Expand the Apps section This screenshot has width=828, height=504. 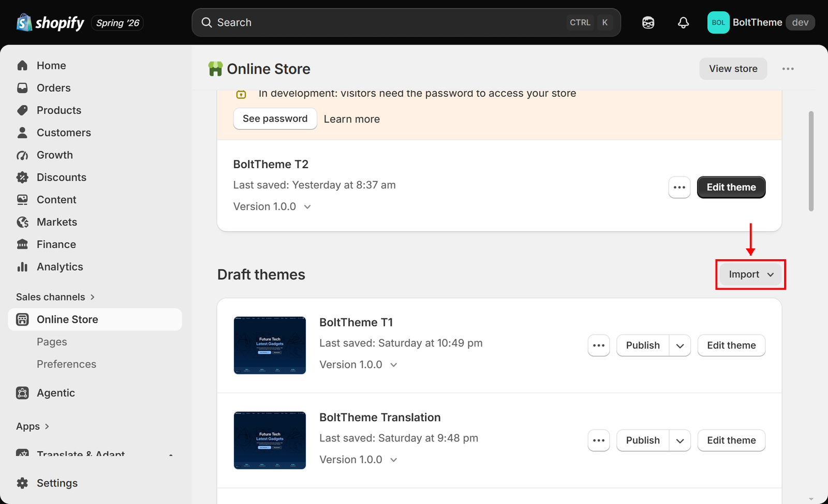pyautogui.click(x=33, y=426)
